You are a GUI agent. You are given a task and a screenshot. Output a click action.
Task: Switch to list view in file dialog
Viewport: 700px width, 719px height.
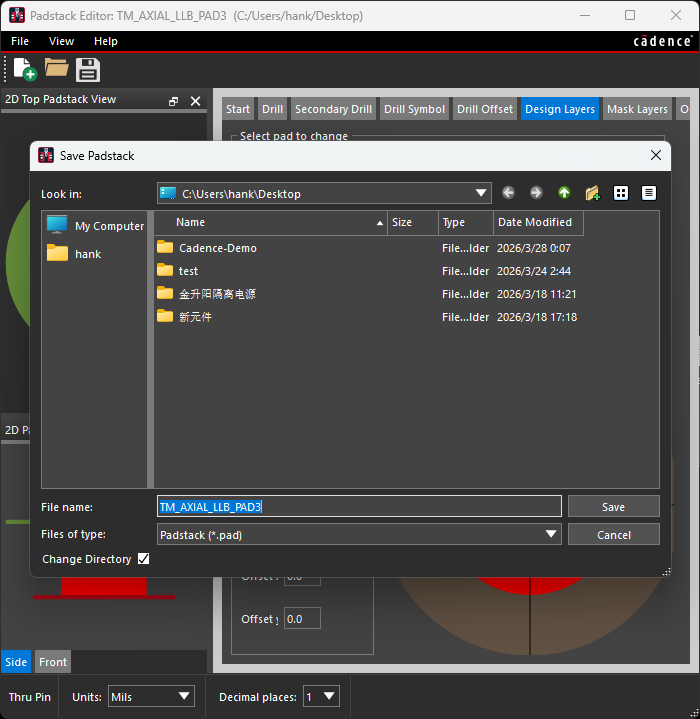tap(621, 193)
